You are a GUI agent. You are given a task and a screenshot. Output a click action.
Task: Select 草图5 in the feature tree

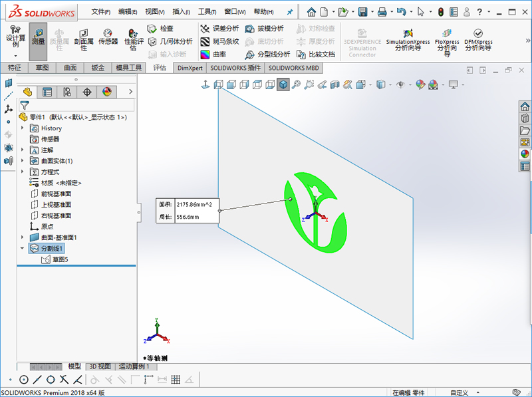[x=59, y=259]
